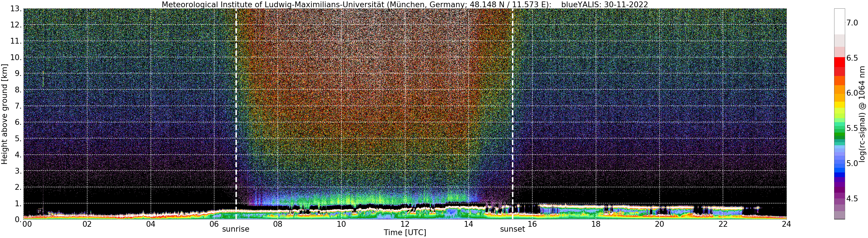
Task: Click the 12. height axis tick label
Action: [x=16, y=25]
